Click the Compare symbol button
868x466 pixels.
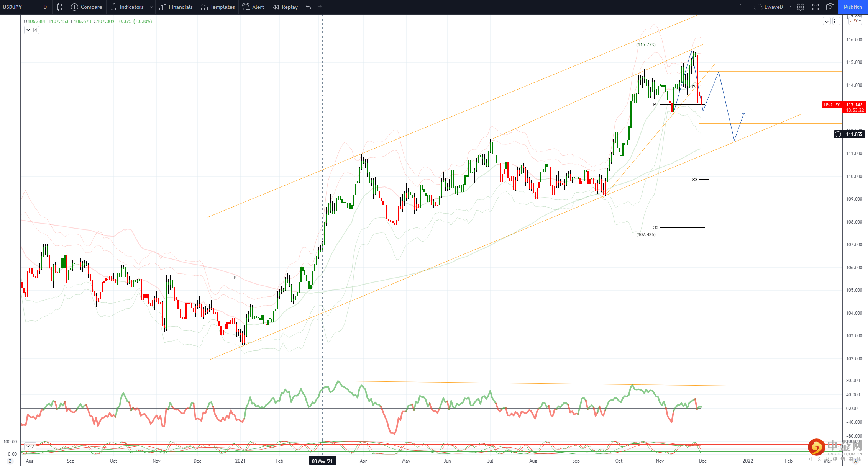[87, 7]
